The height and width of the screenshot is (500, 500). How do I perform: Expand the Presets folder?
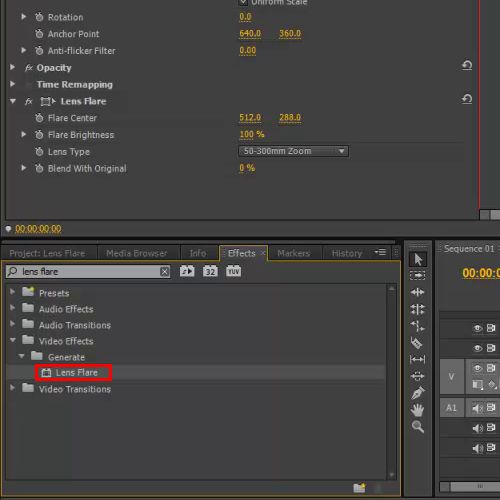(12, 292)
